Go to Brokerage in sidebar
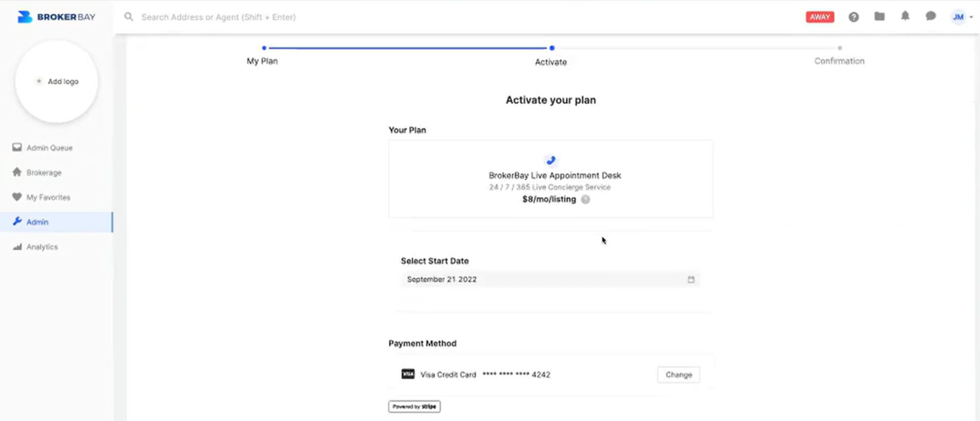 (x=44, y=173)
